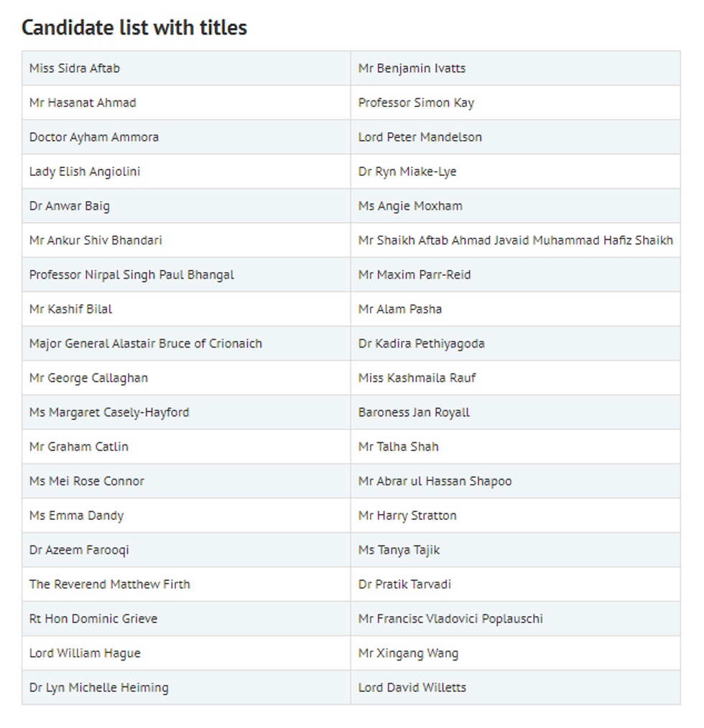Click Professor Nirpal Singh Paul Bhangal
Image resolution: width=704 pixels, height=728 pixels.
tap(131, 275)
